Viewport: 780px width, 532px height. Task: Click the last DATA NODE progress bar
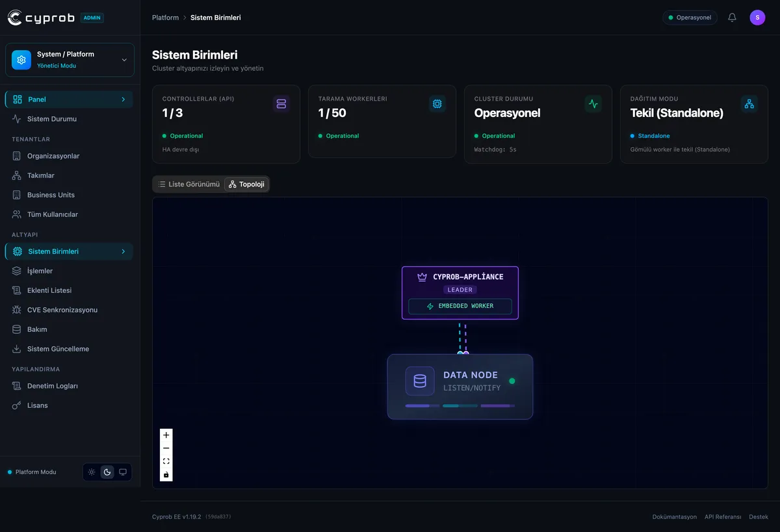point(498,406)
